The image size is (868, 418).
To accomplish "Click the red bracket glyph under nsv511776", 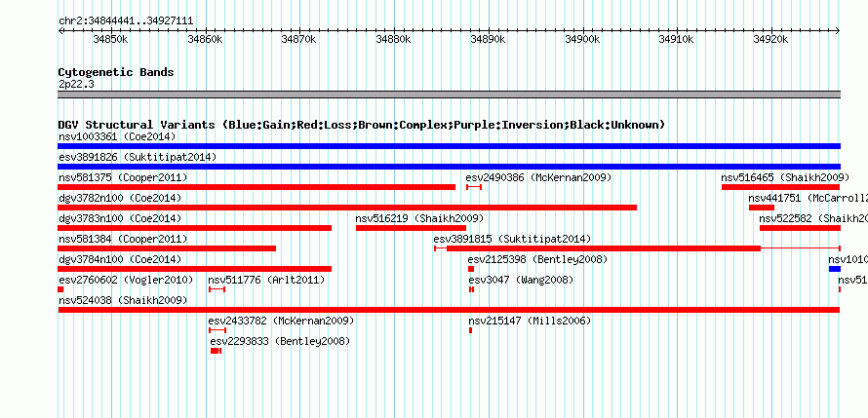I will point(217,289).
